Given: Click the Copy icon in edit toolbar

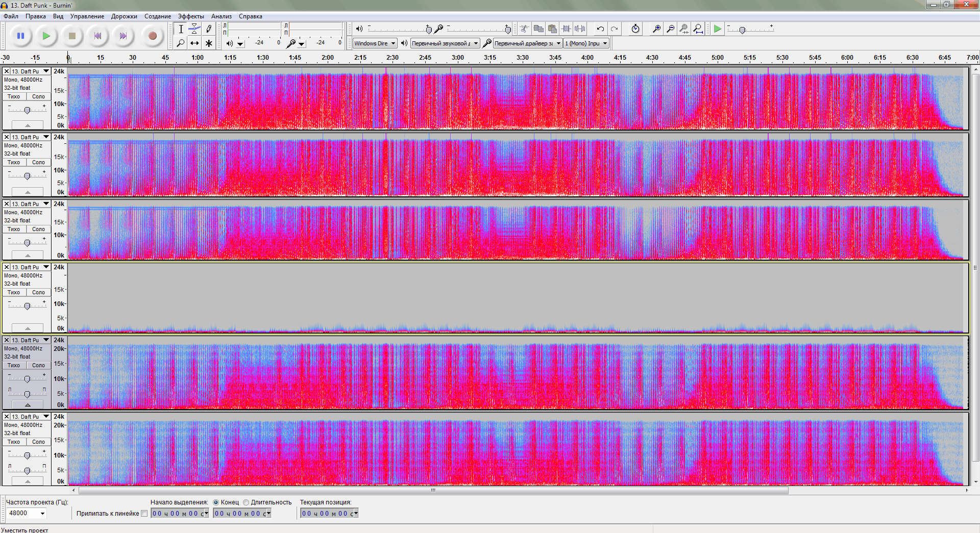Looking at the screenshot, I should [x=538, y=29].
